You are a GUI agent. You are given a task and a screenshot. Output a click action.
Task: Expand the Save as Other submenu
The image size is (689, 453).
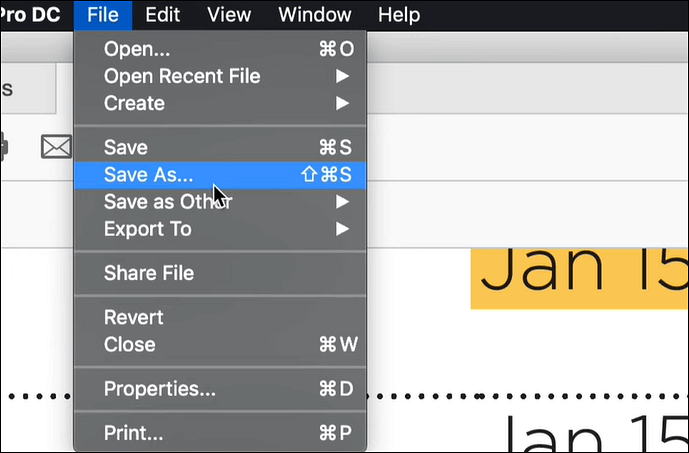[x=168, y=201]
